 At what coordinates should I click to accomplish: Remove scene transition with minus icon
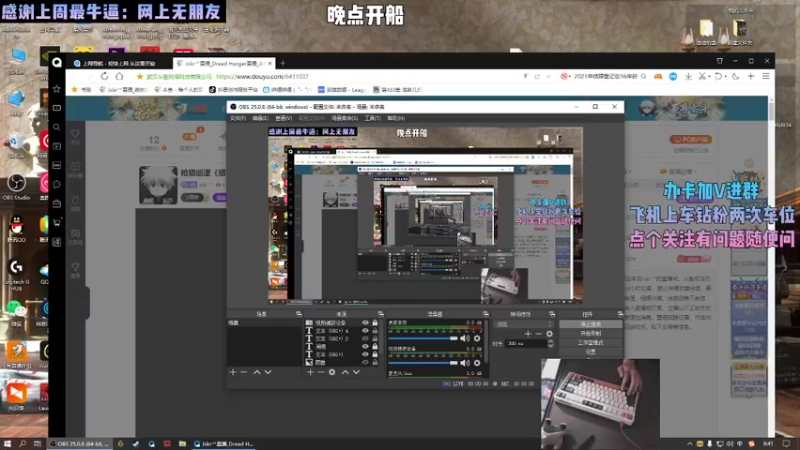click(538, 334)
